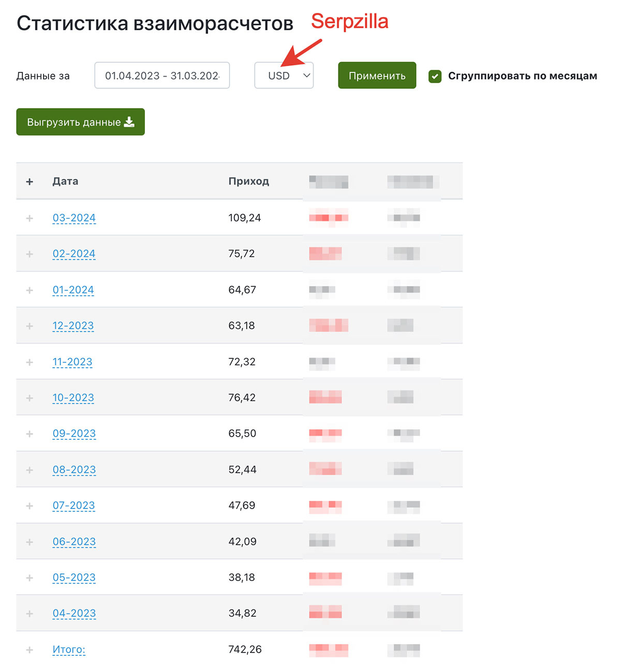Expand all rows with header plus icon
This screenshot has height=672, width=621.
pos(29,182)
